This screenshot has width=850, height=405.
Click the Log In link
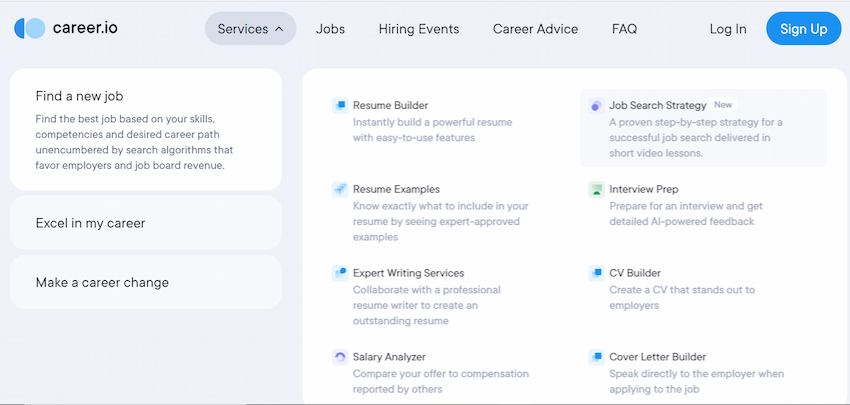(728, 29)
